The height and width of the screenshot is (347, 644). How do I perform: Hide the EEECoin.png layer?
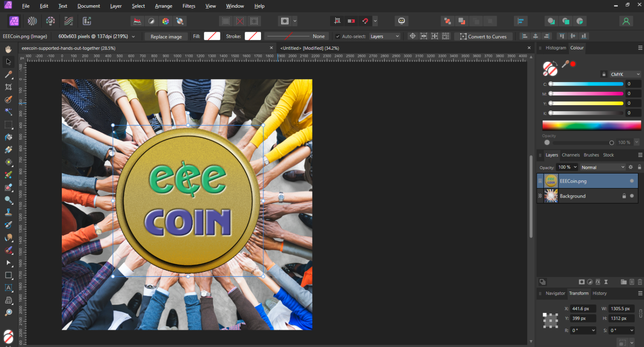(632, 181)
